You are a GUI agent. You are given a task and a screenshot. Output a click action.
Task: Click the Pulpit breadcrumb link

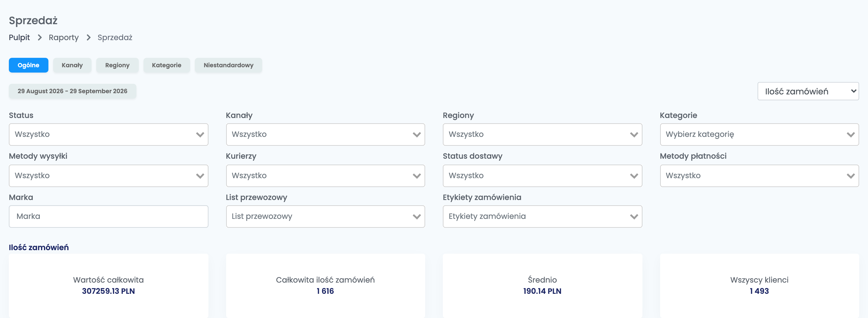pos(19,37)
